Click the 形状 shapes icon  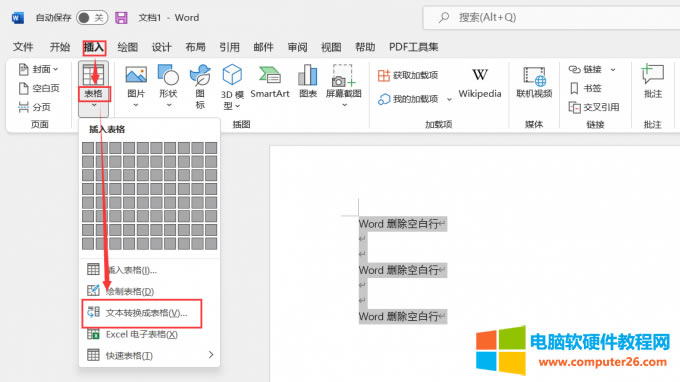pos(168,75)
